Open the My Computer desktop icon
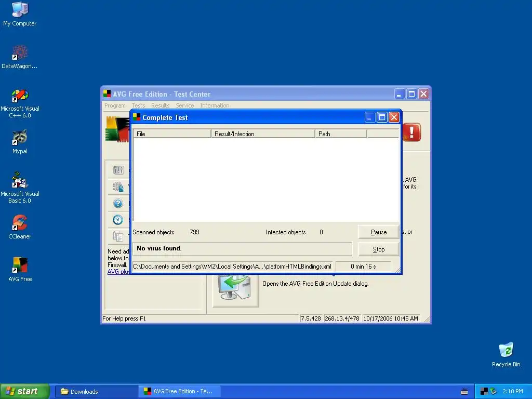This screenshot has height=399, width=532. pyautogui.click(x=20, y=14)
